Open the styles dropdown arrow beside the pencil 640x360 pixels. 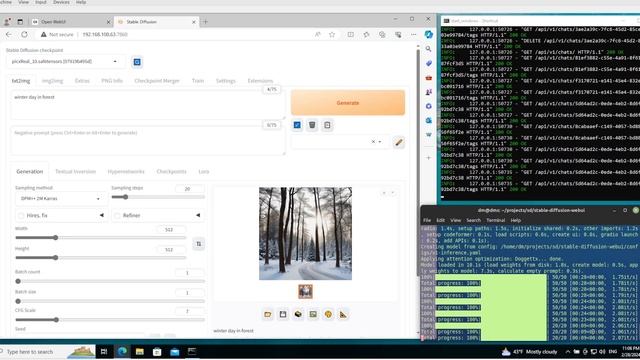point(380,142)
